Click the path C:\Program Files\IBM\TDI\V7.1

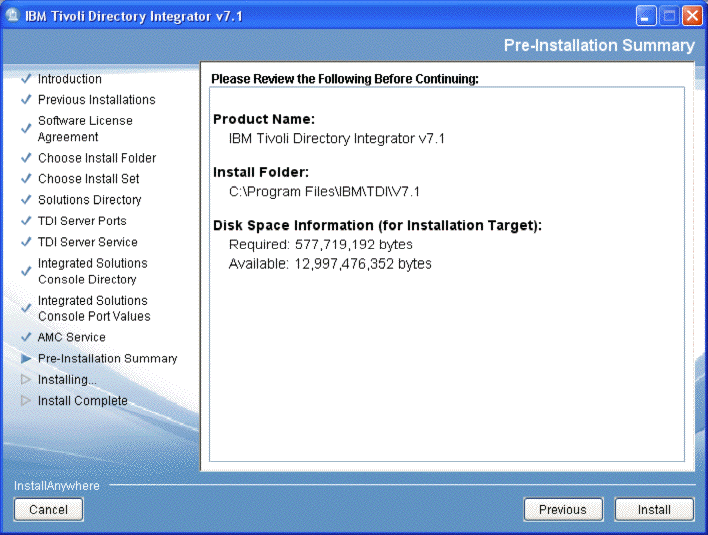point(324,192)
